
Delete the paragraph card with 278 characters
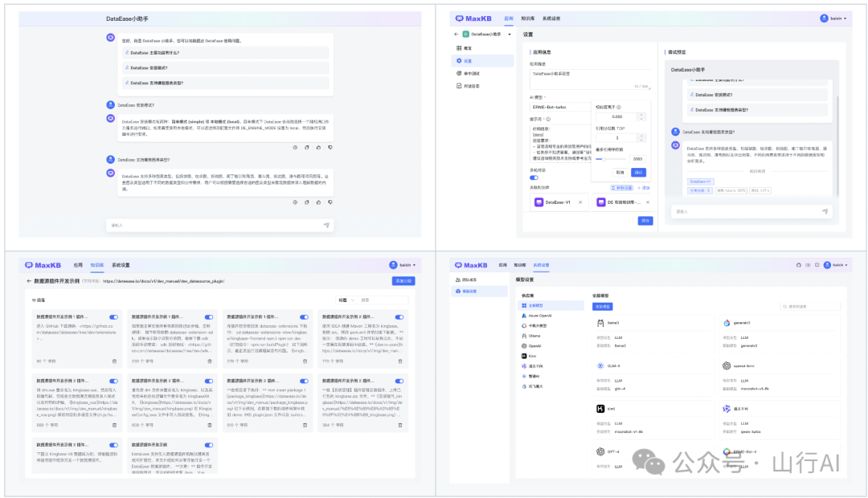305,361
